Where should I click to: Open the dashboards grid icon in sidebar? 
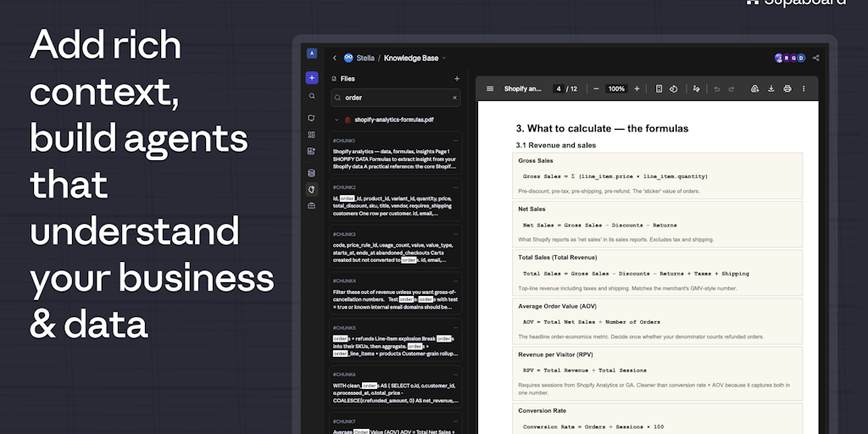point(312,135)
